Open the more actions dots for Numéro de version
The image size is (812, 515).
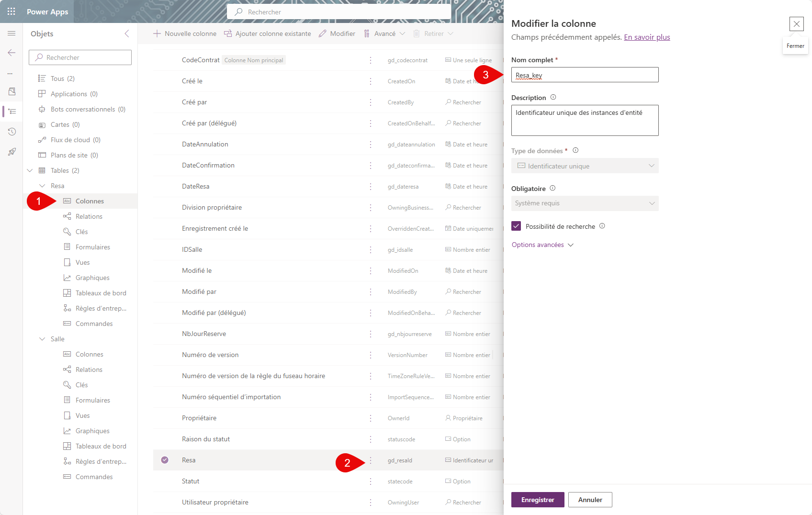[x=371, y=355]
